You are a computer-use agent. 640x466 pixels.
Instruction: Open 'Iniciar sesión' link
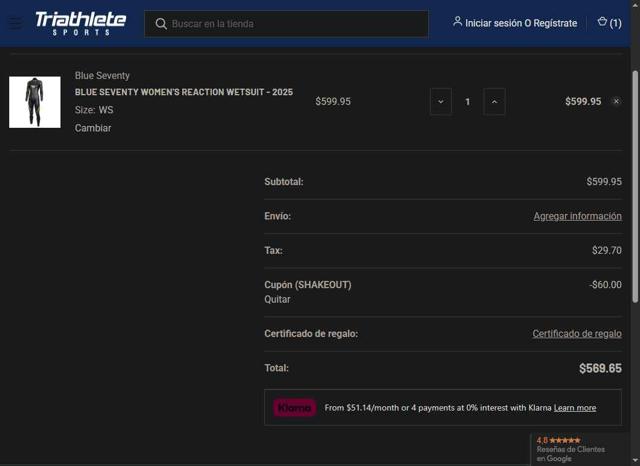(x=493, y=23)
